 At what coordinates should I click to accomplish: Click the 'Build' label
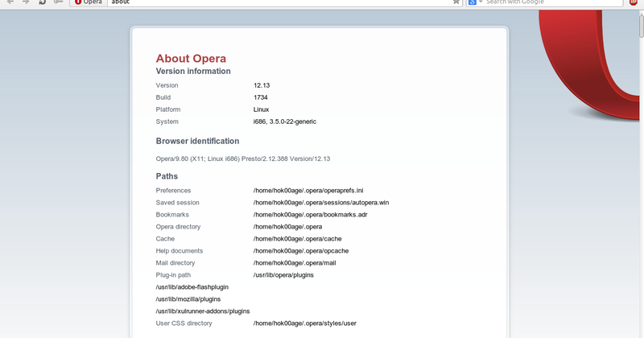(x=163, y=97)
